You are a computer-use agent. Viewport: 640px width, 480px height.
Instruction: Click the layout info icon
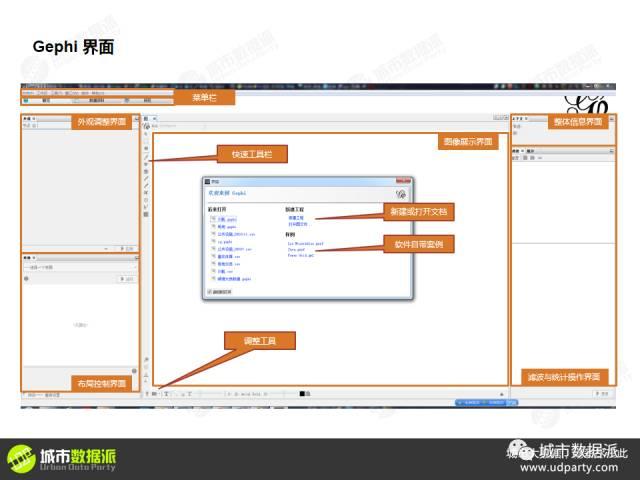pyautogui.click(x=26, y=279)
